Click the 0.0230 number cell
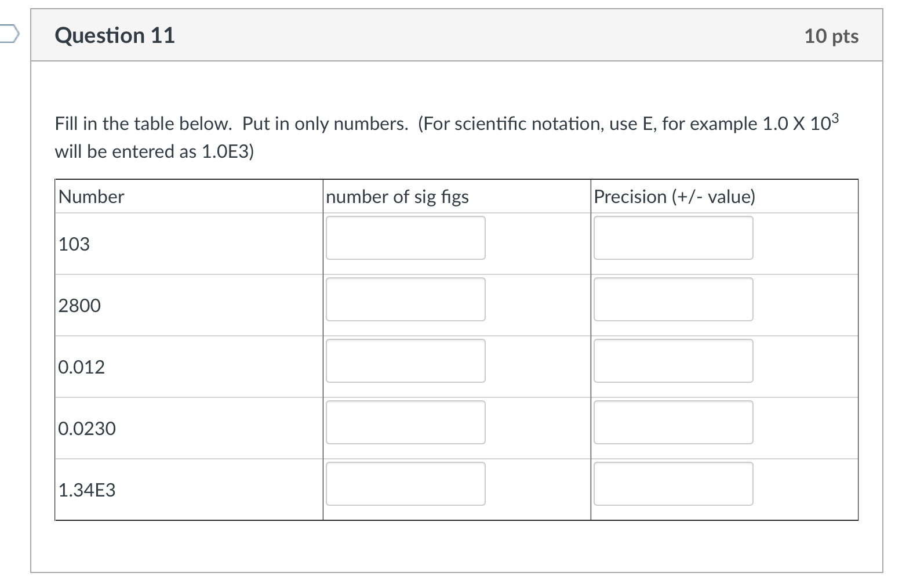This screenshot has height=587, width=924. pos(87,429)
